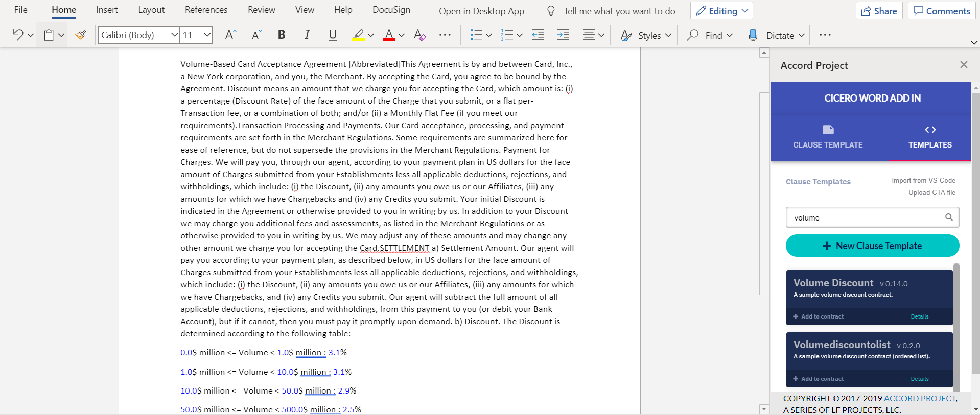
Task: Toggle Italic formatting
Action: tap(307, 35)
